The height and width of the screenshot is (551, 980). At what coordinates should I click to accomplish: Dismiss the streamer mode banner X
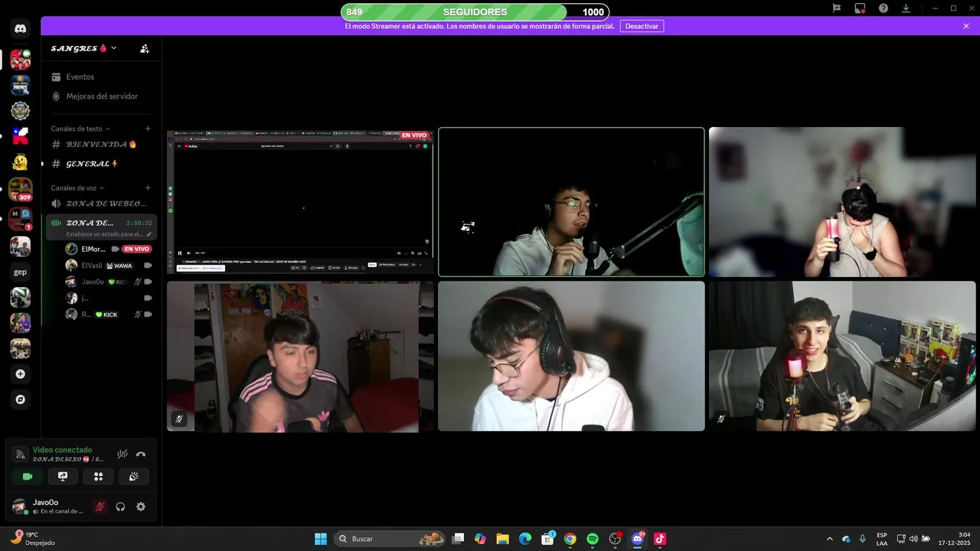pyautogui.click(x=966, y=26)
